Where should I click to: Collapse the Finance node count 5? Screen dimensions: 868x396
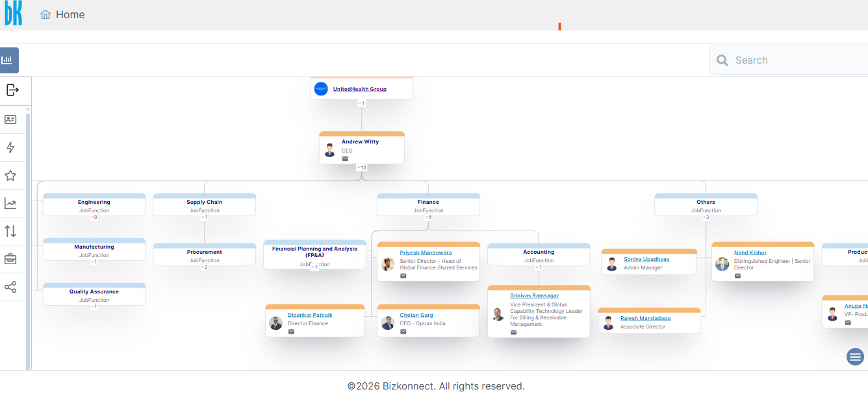pyautogui.click(x=428, y=217)
